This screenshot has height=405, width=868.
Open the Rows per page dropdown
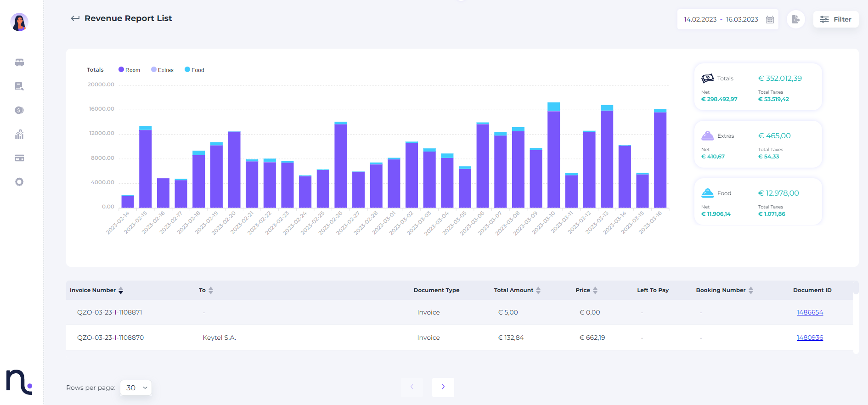[136, 388]
